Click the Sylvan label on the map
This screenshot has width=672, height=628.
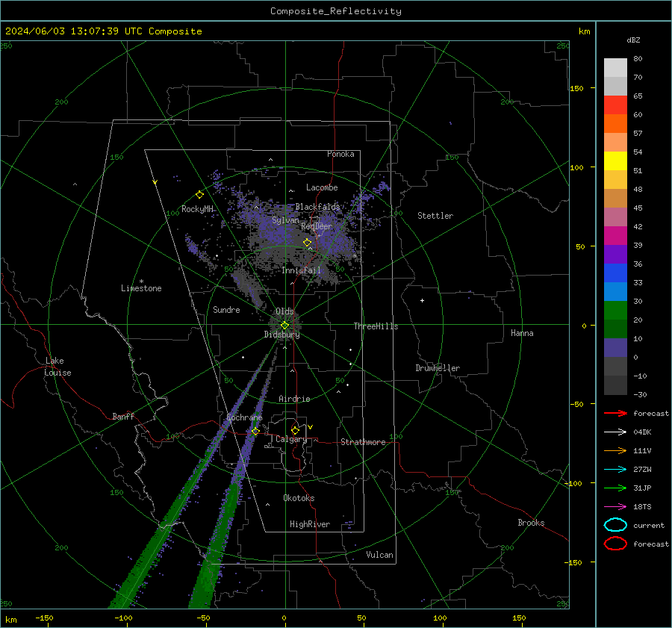click(285, 220)
